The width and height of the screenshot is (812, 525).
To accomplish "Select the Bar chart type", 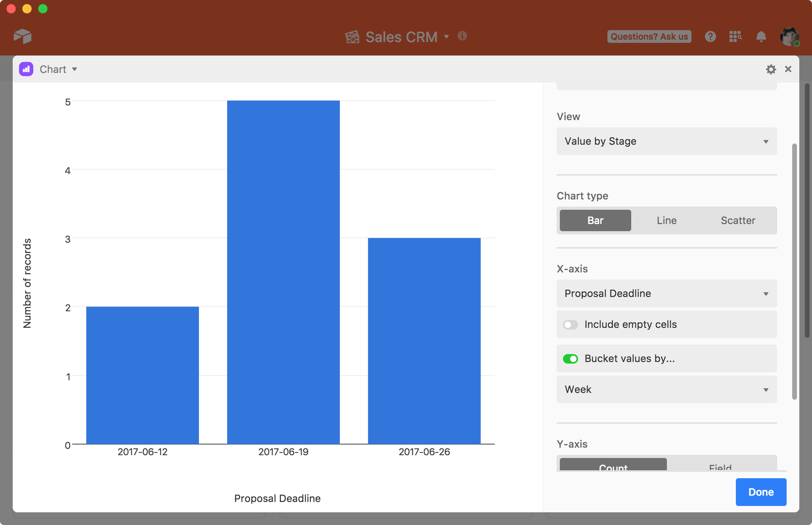I will [595, 220].
